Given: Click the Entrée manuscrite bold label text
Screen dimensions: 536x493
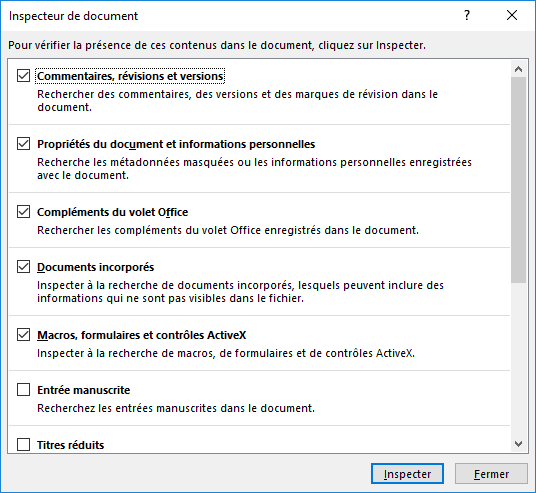Looking at the screenshot, I should [83, 390].
